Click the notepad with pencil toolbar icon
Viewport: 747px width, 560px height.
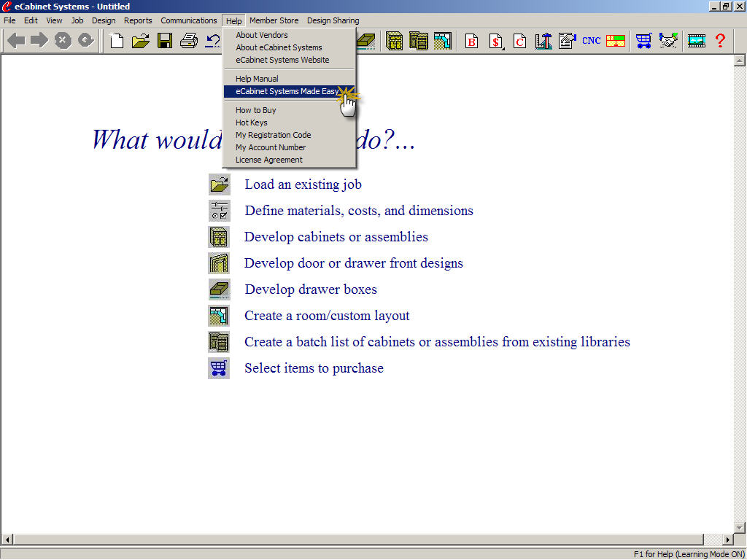click(567, 41)
